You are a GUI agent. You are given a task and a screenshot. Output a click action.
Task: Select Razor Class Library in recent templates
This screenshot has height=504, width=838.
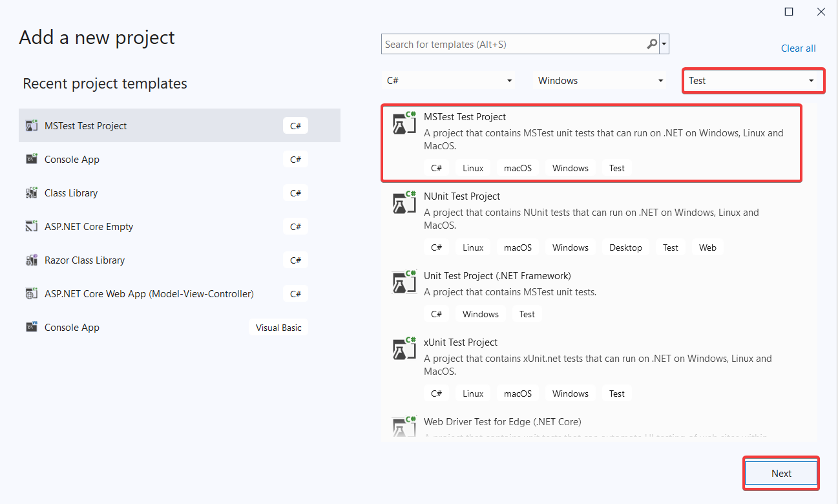click(x=180, y=260)
